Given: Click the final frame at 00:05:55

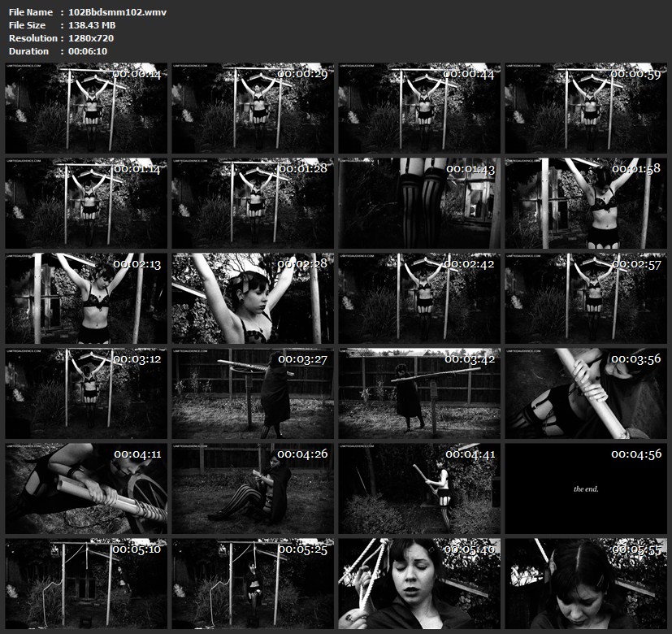Looking at the screenshot, I should point(586,584).
